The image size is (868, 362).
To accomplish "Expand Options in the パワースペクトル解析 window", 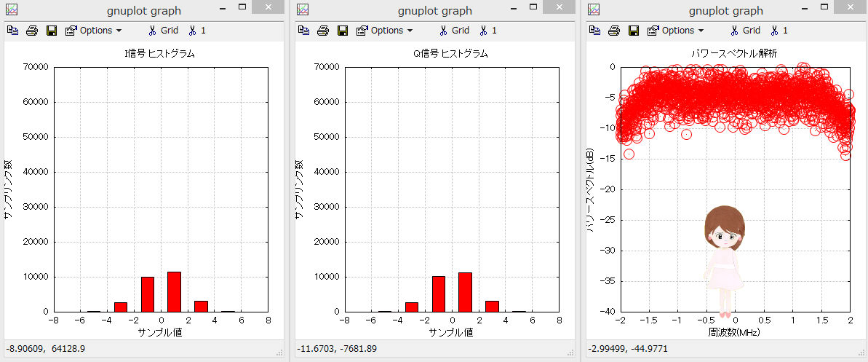I will pos(675,31).
